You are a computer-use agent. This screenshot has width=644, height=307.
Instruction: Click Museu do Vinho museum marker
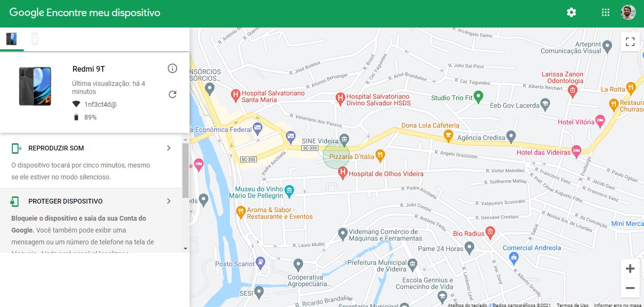pyautogui.click(x=290, y=191)
